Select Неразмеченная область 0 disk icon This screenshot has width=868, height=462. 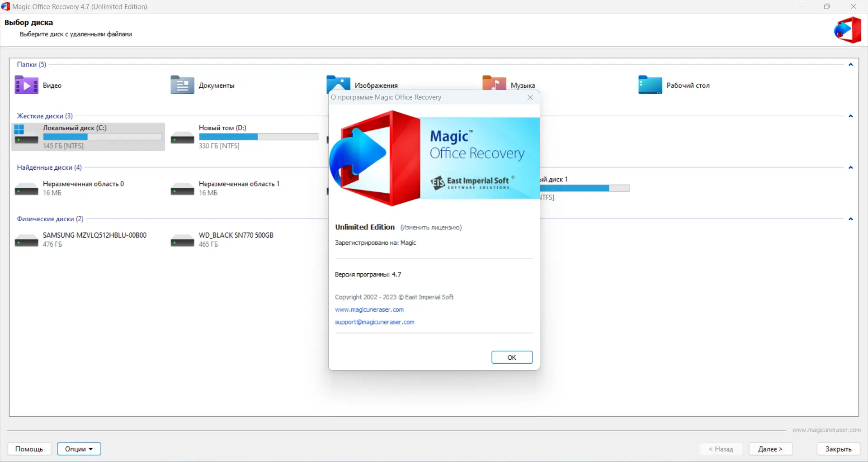(26, 189)
